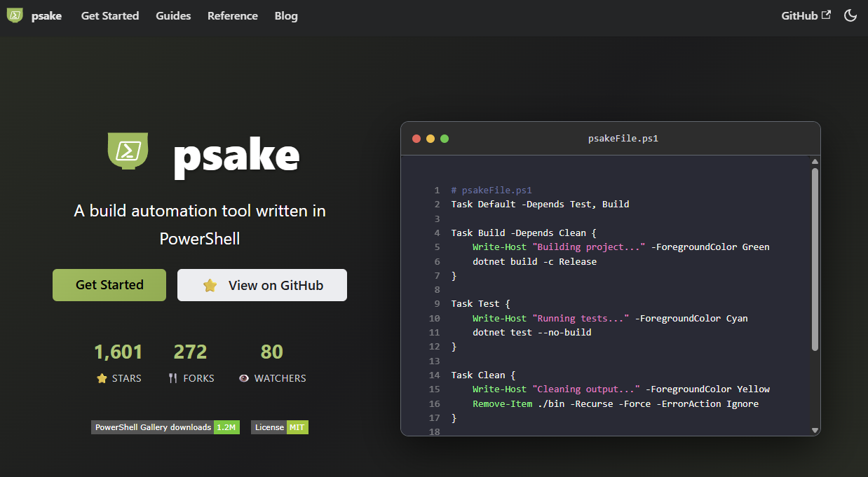
Task: Click the large psake shield logo in the hero
Action: pos(128,151)
